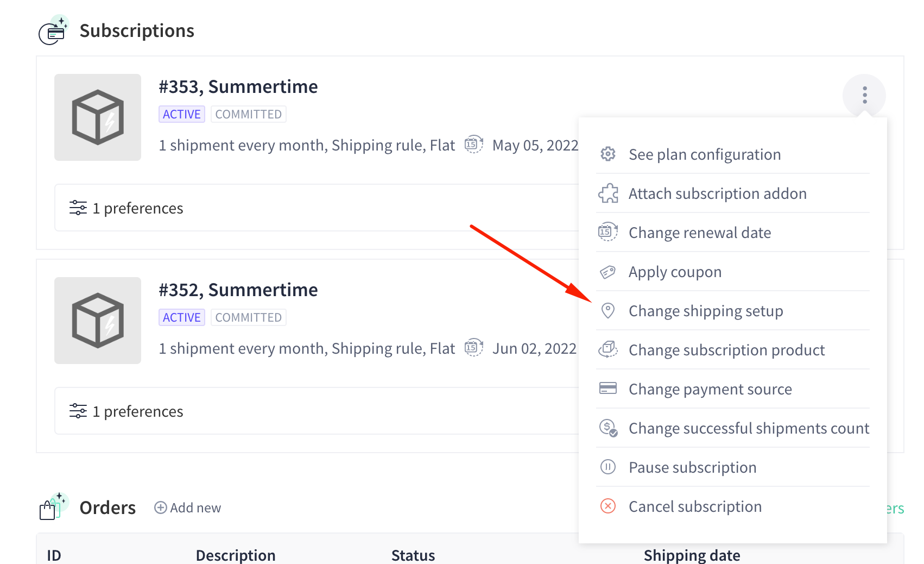Click the calendar icon next to Change renewal date
This screenshot has height=564, width=924.
pos(608,232)
